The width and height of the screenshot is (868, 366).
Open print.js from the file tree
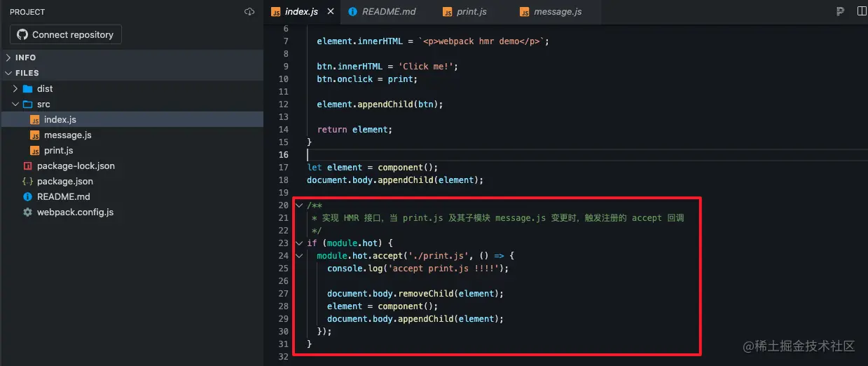pyautogui.click(x=132, y=150)
